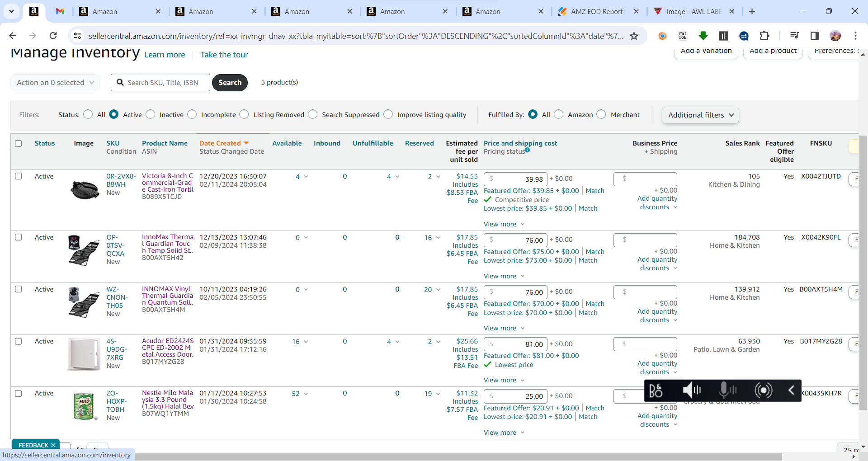This screenshot has width=868, height=461.
Task: Sort by the Product Name column header
Action: pyautogui.click(x=165, y=143)
